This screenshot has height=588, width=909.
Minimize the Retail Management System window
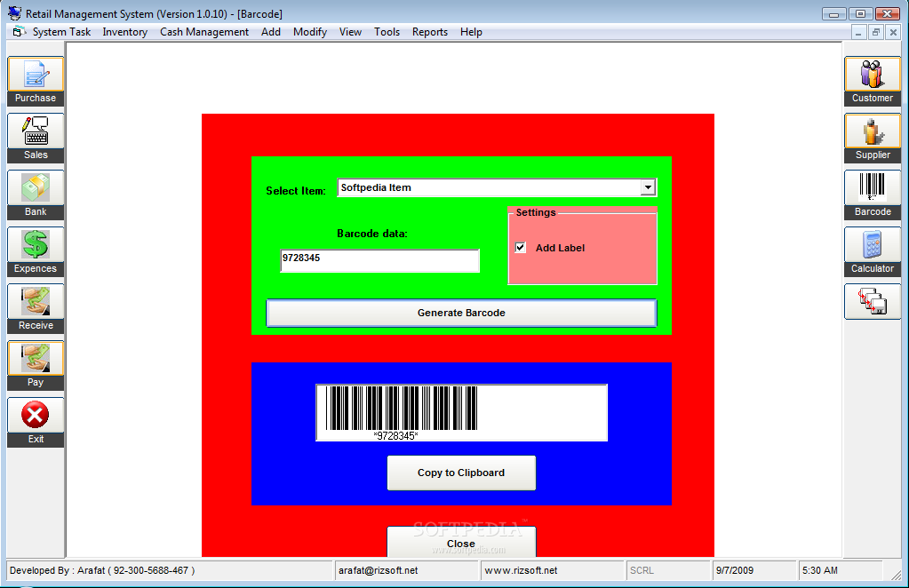point(833,14)
